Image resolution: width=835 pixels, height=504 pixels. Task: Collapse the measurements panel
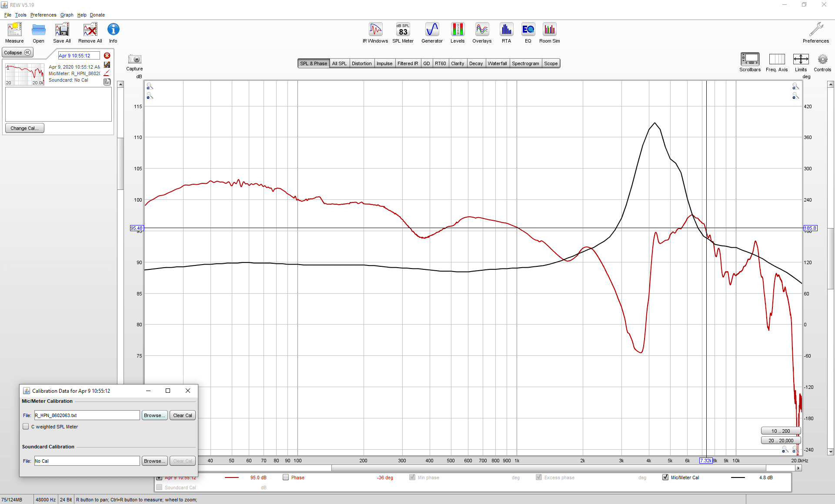pos(17,53)
